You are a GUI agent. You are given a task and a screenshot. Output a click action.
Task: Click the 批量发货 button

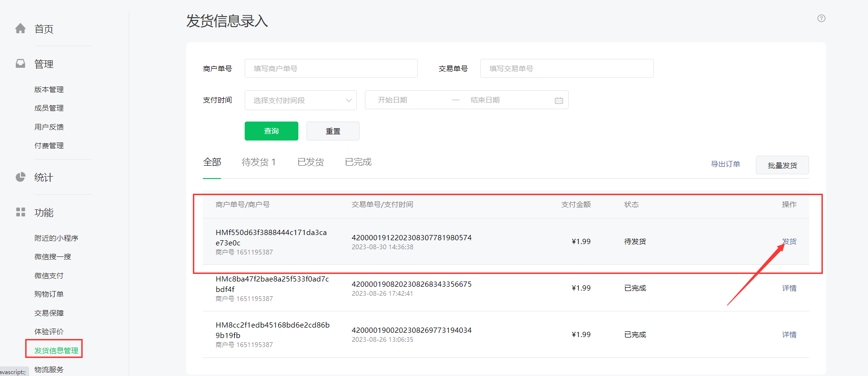click(782, 165)
